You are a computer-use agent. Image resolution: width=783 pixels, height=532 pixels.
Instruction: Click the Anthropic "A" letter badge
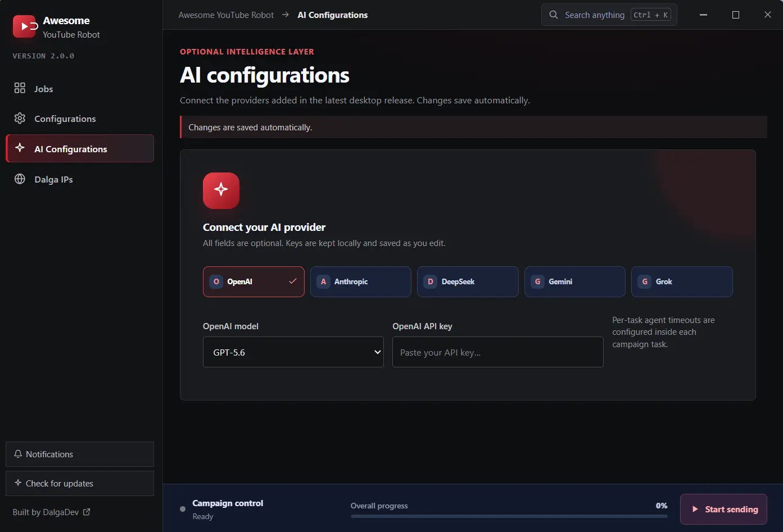pyautogui.click(x=323, y=281)
